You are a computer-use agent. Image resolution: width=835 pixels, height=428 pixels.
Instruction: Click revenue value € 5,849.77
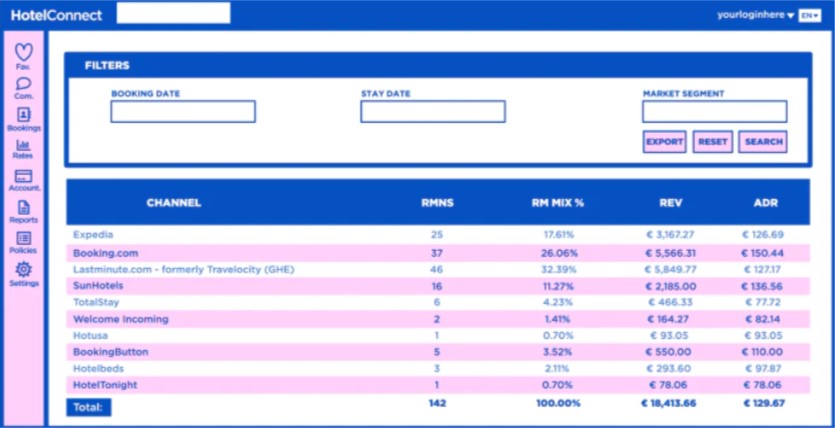(x=670, y=269)
